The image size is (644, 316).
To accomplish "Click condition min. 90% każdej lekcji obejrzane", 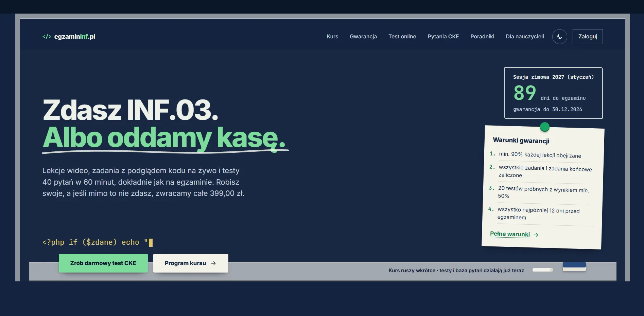I will pyautogui.click(x=540, y=155).
